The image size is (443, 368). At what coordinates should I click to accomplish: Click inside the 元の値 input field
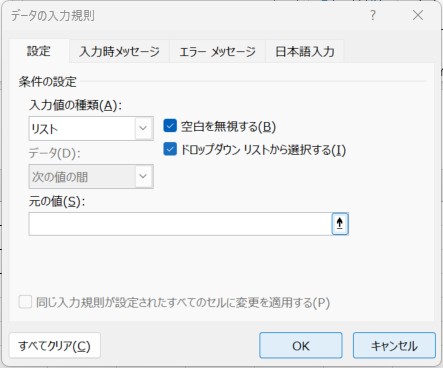(x=180, y=224)
